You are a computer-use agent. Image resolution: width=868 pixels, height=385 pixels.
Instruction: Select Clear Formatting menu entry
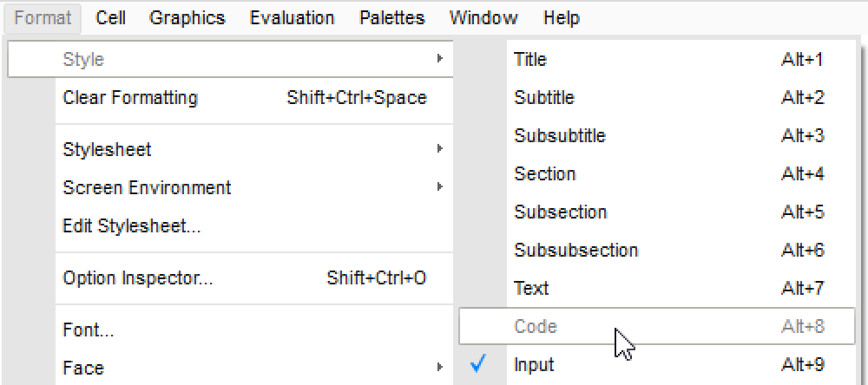click(x=130, y=98)
